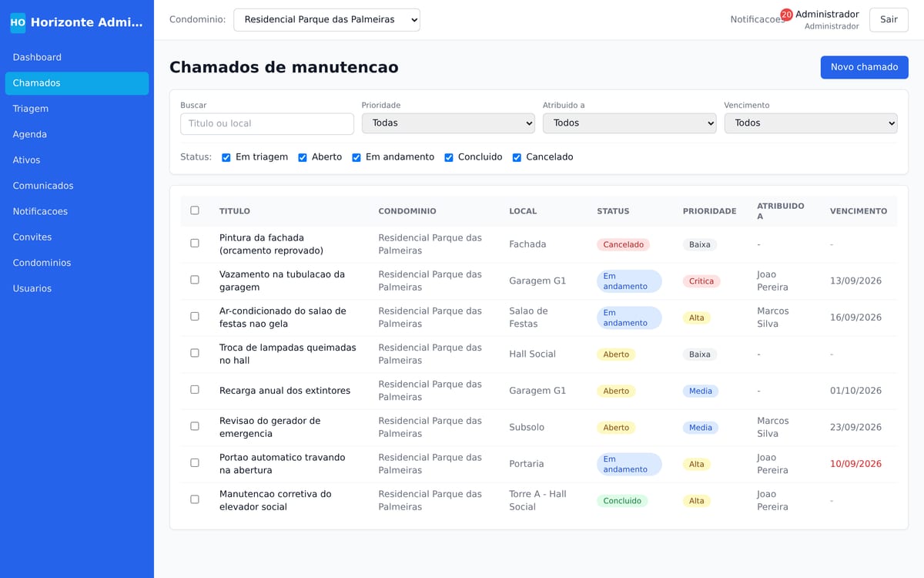Click the TITULO column header
The width and height of the screenshot is (924, 578).
point(235,211)
